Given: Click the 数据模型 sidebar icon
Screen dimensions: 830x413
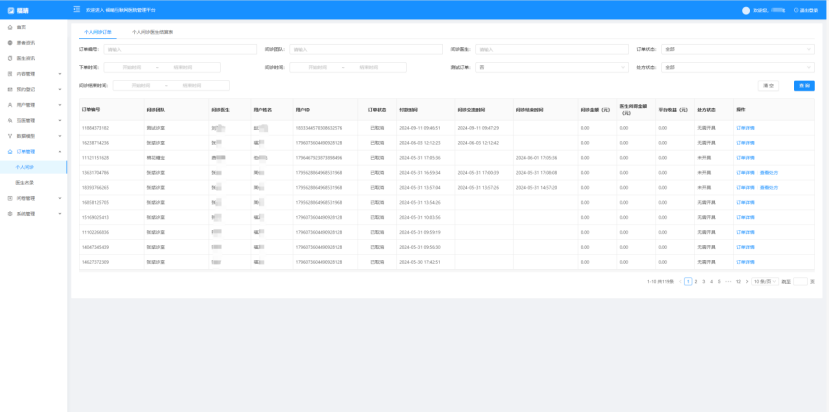Looking at the screenshot, I should (9, 135).
